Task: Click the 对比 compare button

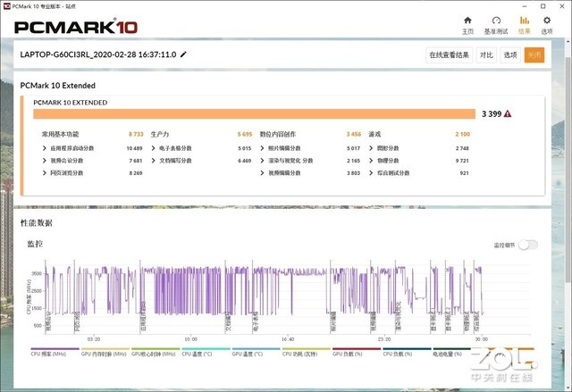Action: click(x=486, y=55)
